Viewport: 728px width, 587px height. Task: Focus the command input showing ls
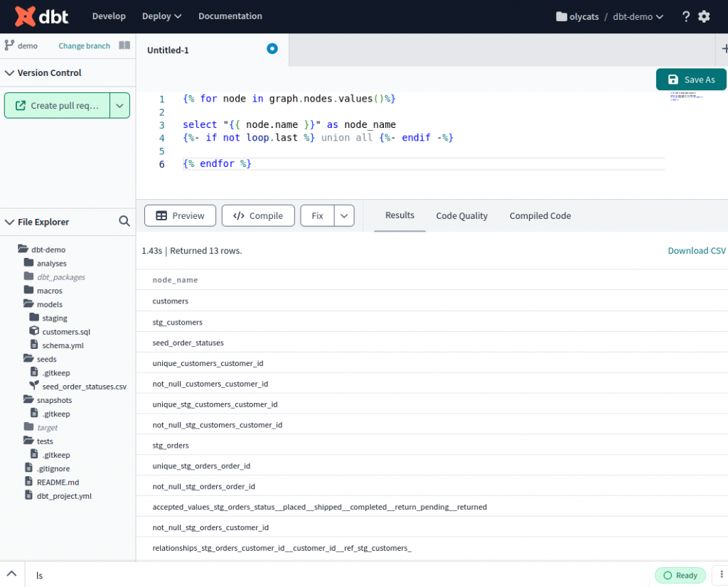pos(339,576)
